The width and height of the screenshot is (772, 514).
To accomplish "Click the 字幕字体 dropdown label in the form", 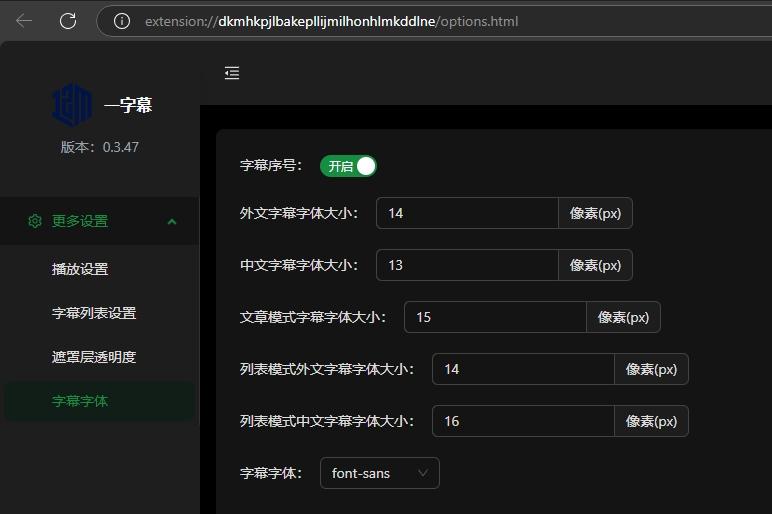I will (271, 473).
